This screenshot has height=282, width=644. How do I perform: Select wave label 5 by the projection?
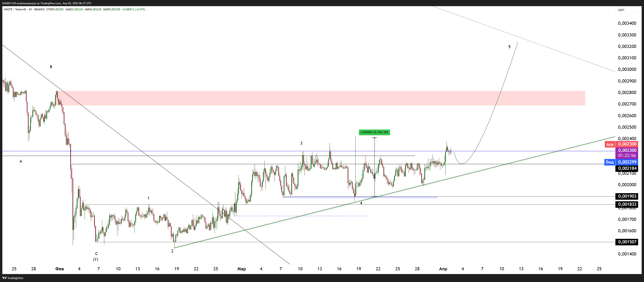click(510, 47)
